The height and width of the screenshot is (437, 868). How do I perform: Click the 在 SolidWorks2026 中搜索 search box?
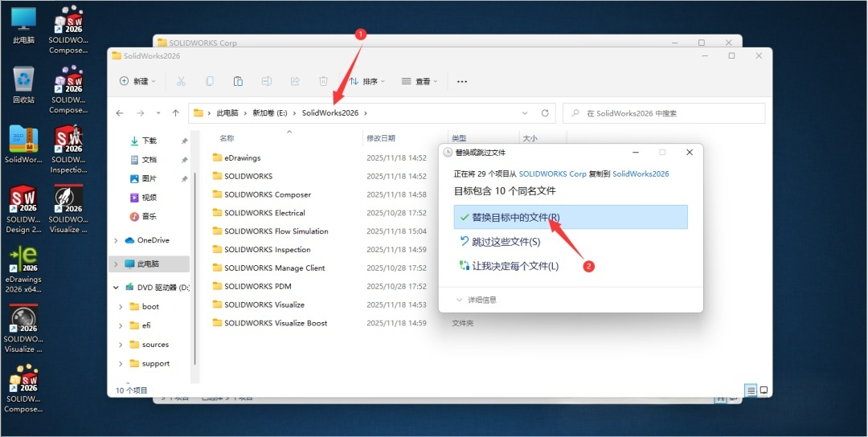664,112
